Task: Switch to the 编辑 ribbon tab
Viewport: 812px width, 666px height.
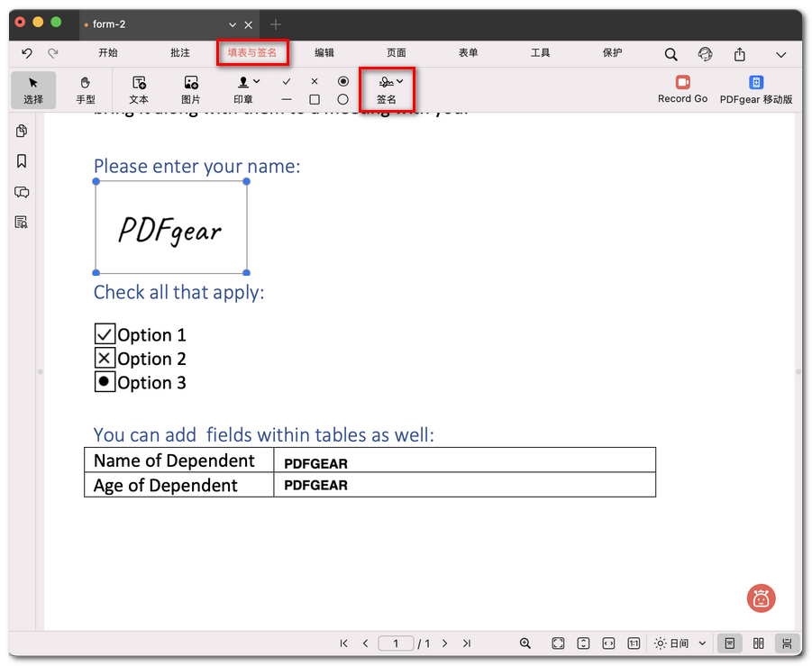Action: point(324,53)
